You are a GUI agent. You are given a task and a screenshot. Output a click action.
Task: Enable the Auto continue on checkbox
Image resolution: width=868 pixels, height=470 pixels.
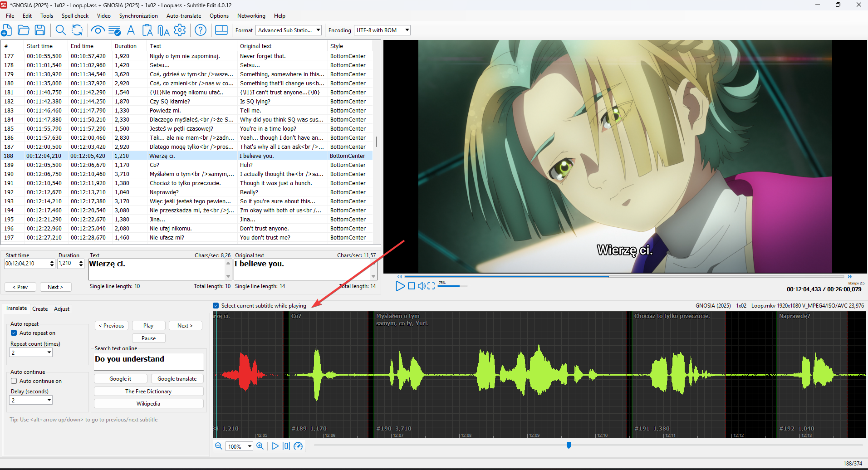tap(14, 381)
